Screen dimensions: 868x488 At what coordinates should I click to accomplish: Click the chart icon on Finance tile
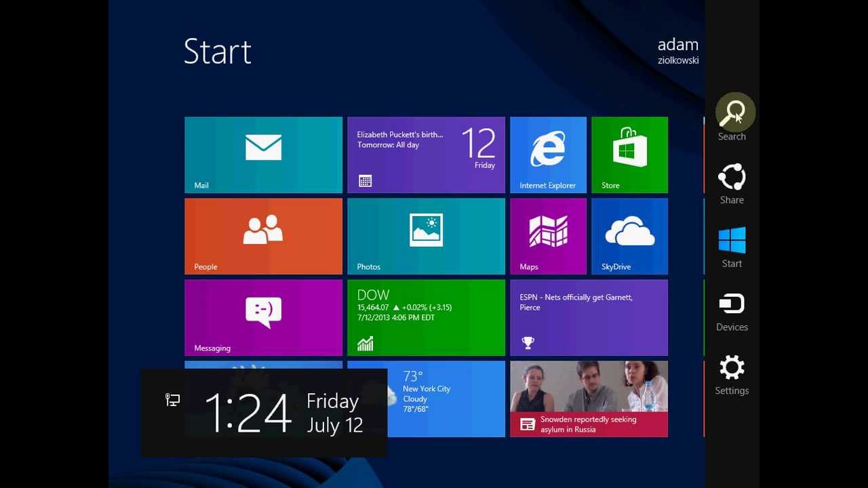coord(365,344)
